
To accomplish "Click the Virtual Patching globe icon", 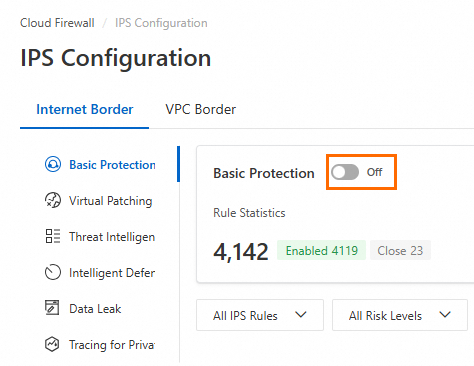I will [53, 200].
